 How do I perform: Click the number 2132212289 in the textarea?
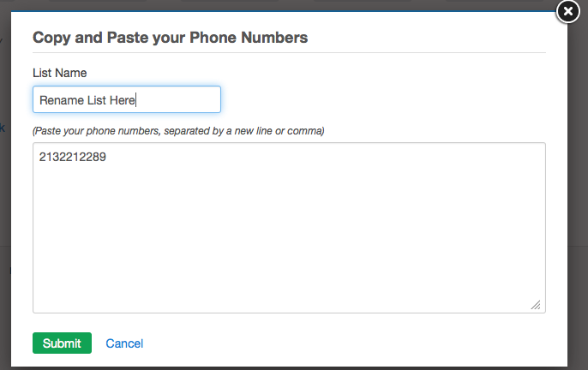coord(73,157)
